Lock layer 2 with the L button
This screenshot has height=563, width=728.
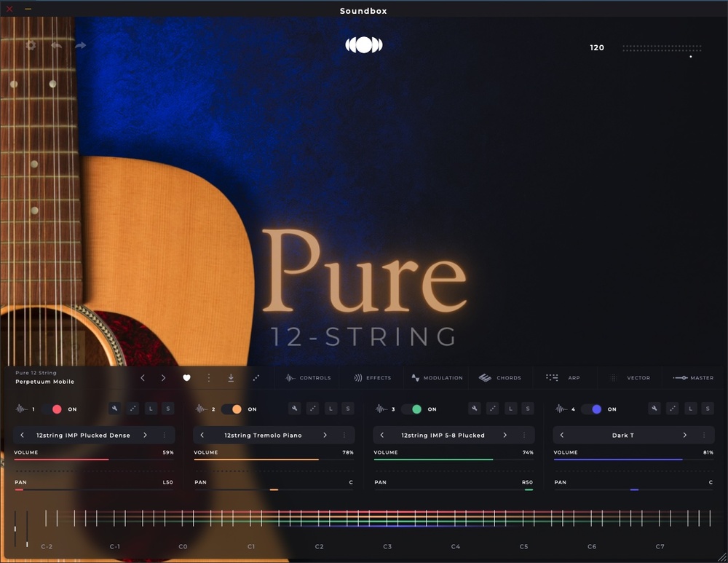tap(331, 409)
